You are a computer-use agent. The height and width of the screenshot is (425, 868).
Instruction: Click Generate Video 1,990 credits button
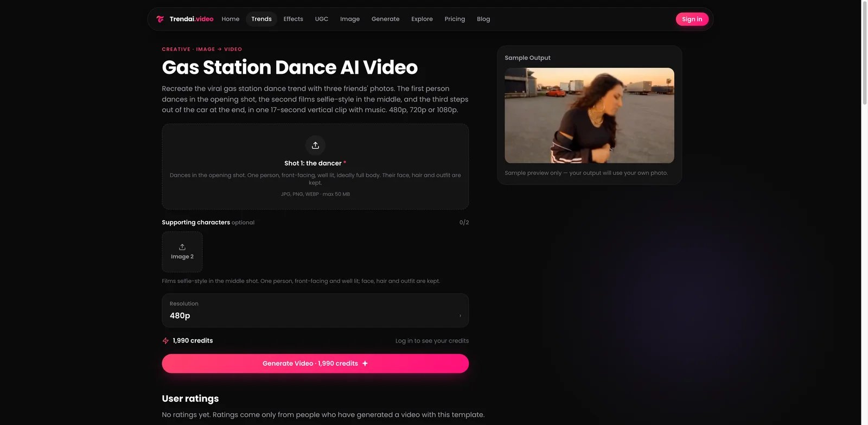(315, 364)
